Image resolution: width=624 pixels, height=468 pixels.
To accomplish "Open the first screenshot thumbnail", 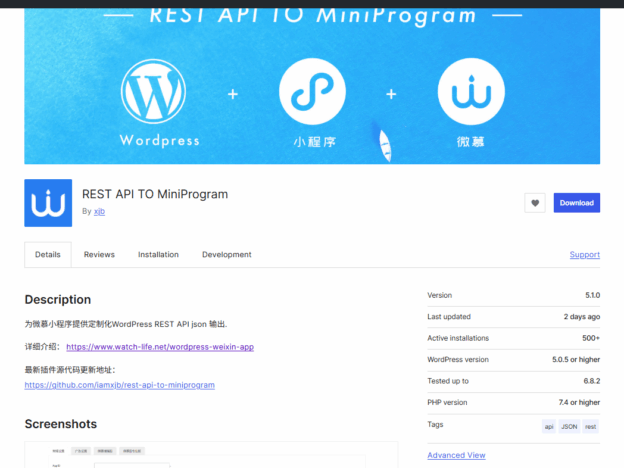I will (211, 455).
